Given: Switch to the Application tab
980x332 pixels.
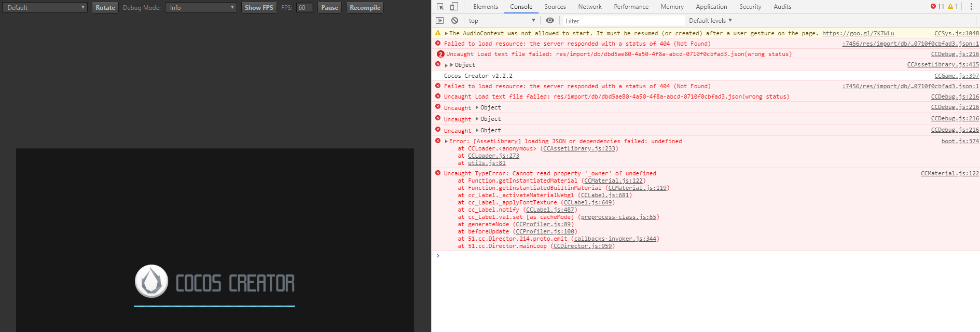Looking at the screenshot, I should [712, 7].
